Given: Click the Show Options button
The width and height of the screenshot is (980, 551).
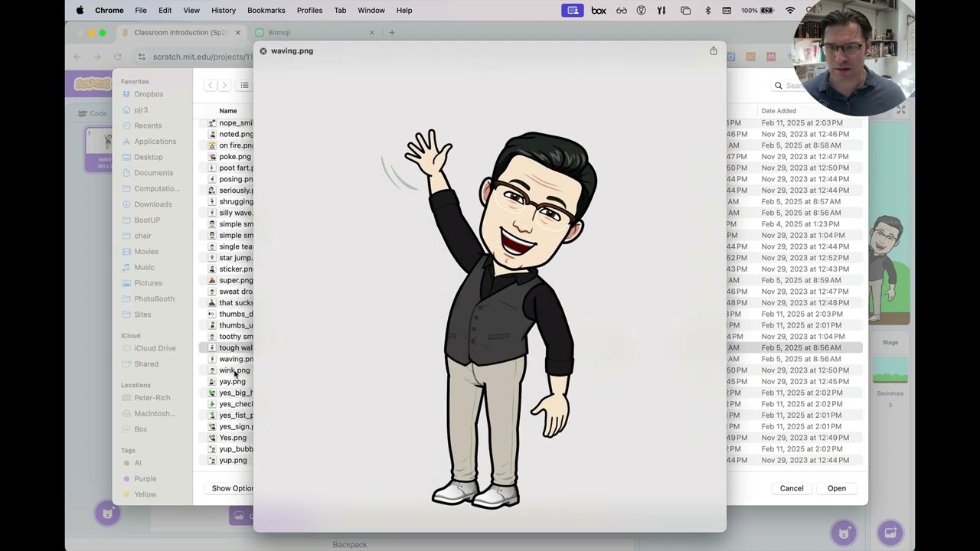Looking at the screenshot, I should [x=230, y=488].
